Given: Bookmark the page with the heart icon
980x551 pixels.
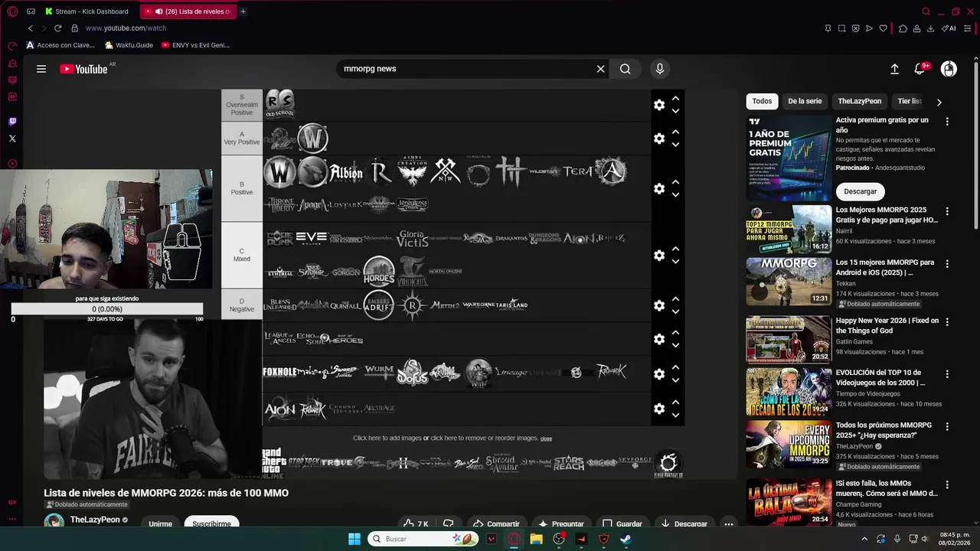Looking at the screenshot, I should click(883, 28).
